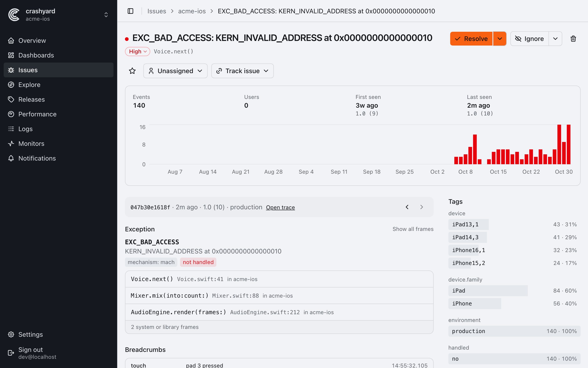This screenshot has height=368, width=588.
Task: Click the Issues breadcrumb link
Action: point(157,11)
